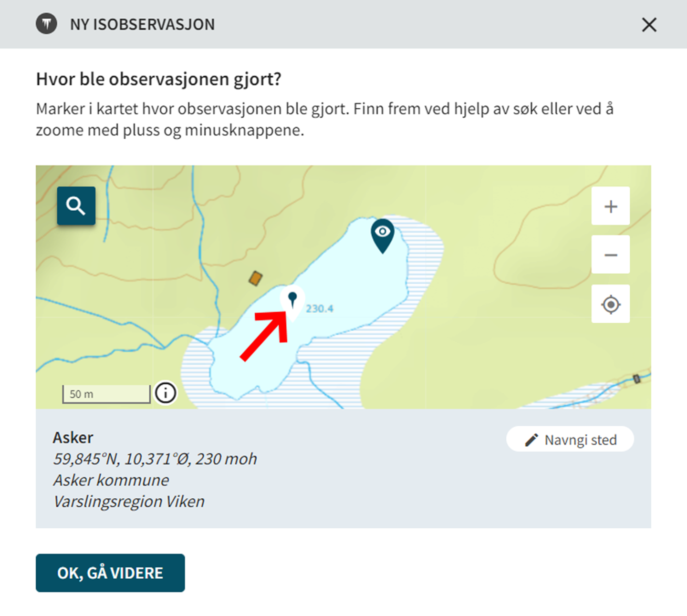The width and height of the screenshot is (687, 616).
Task: Confirm with OK, GÅ VIDERE button
Action: (110, 573)
